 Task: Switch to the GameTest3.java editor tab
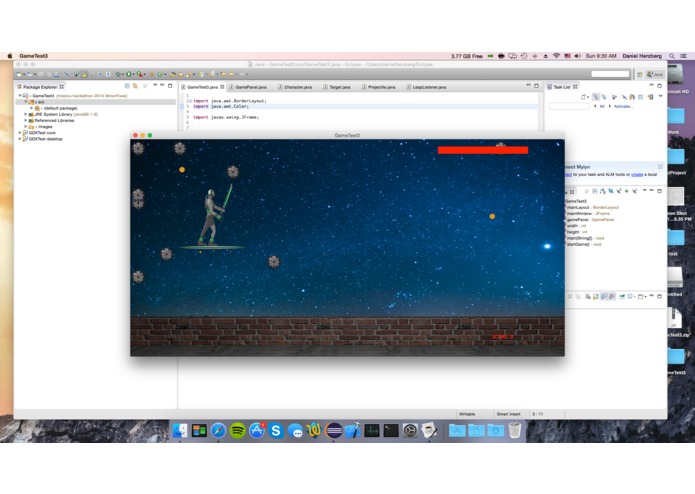pos(202,87)
